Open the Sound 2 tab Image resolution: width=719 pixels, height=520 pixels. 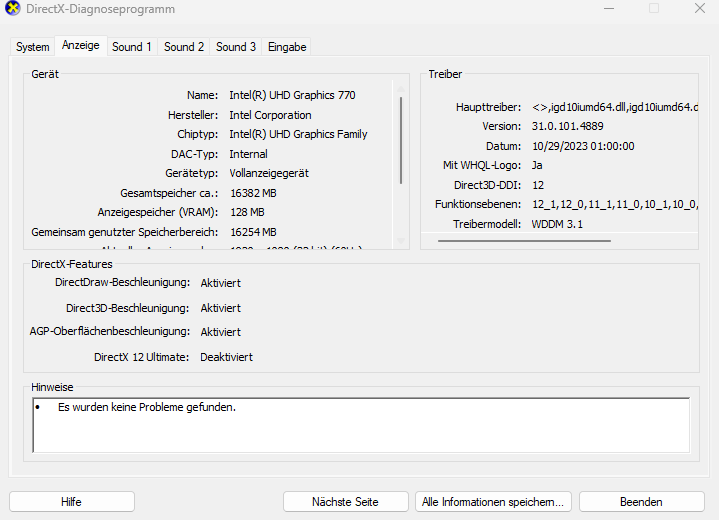coord(184,47)
